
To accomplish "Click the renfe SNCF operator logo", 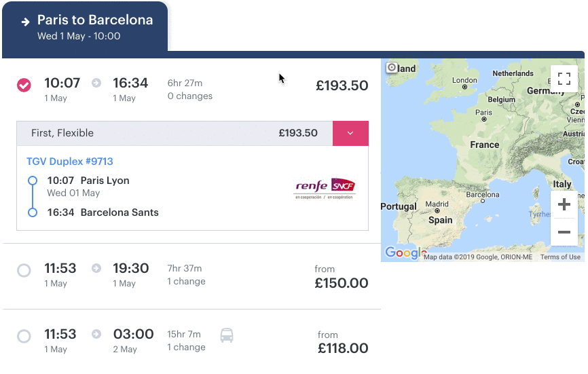I will [325, 189].
